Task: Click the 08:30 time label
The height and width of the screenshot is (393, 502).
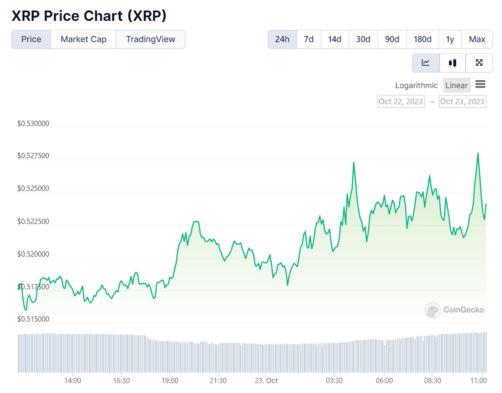Action: pyautogui.click(x=432, y=380)
